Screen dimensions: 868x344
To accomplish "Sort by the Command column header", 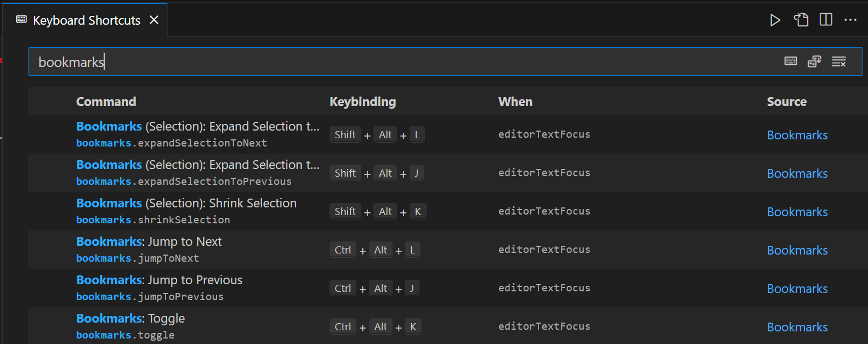I will pyautogui.click(x=106, y=101).
